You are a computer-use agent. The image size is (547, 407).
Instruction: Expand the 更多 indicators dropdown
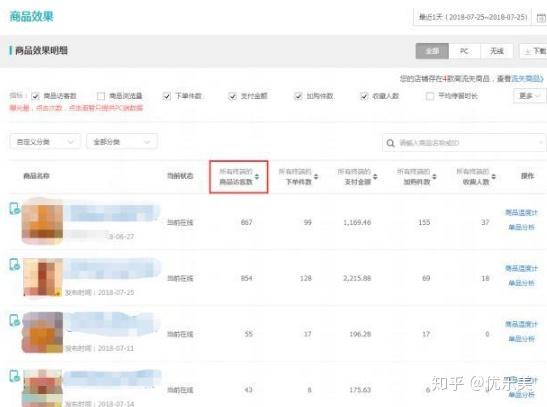tap(529, 96)
